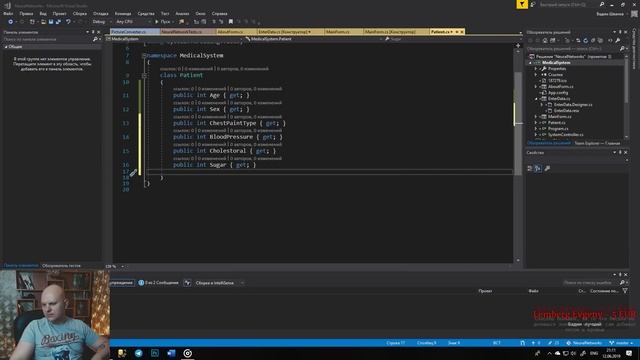Open Word from the taskbar
Screen dimensions: 640x360
pyautogui.click(x=171, y=353)
